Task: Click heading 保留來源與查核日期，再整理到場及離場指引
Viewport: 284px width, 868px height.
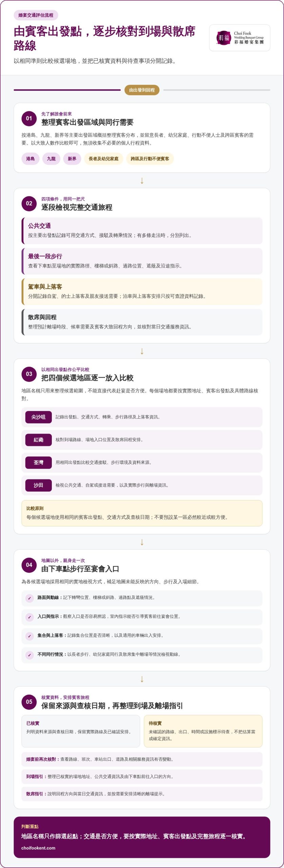Action: 112,706
